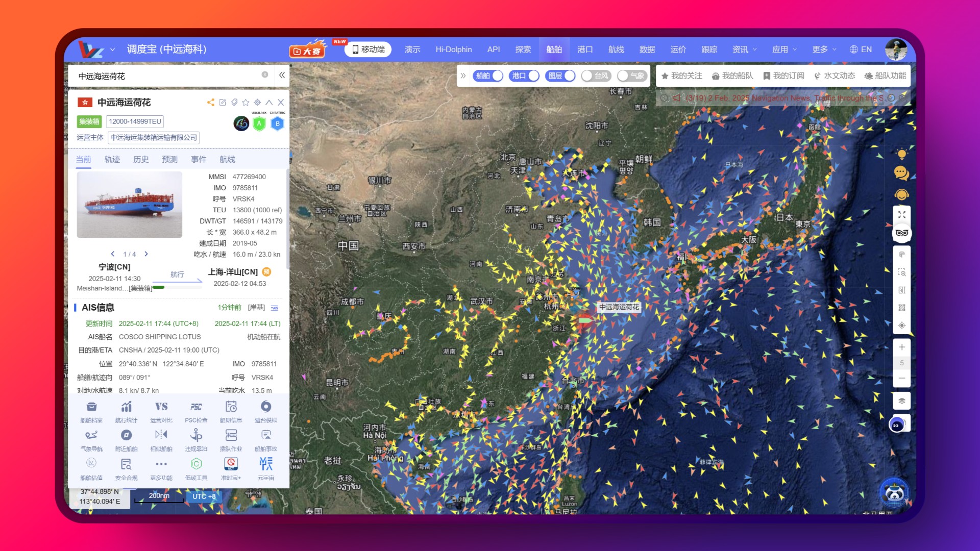Click the share icon in ship header
The width and height of the screenshot is (980, 551).
tap(210, 103)
